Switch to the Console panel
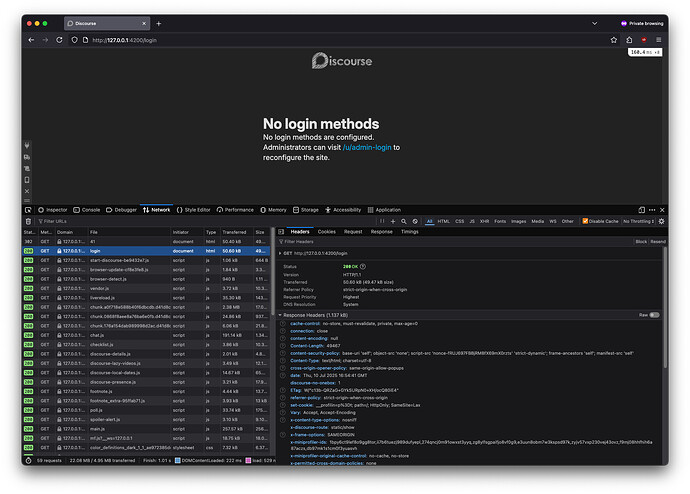This screenshot has height=494, width=690. (x=87, y=210)
